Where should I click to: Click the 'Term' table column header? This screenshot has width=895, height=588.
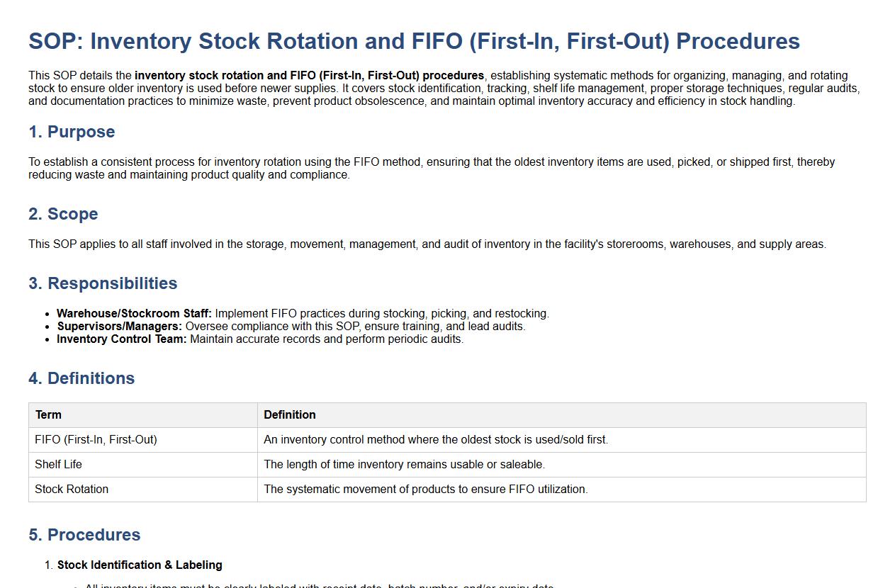48,415
